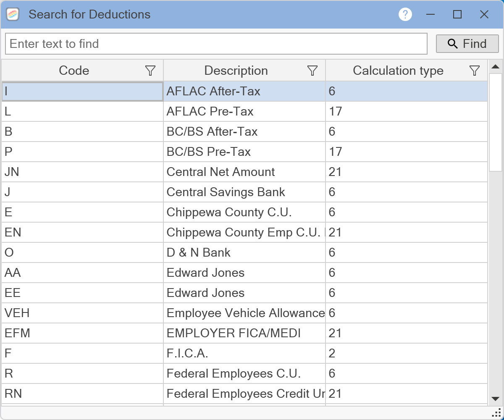The width and height of the screenshot is (504, 420).
Task: Select the 'Chippewa County C.U.' row
Action: coord(244,212)
